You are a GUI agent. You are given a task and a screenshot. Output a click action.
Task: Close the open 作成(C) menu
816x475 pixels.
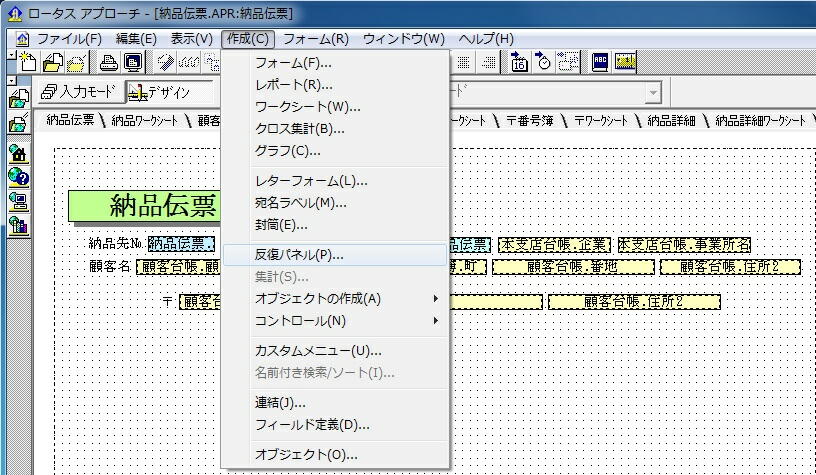(x=248, y=39)
